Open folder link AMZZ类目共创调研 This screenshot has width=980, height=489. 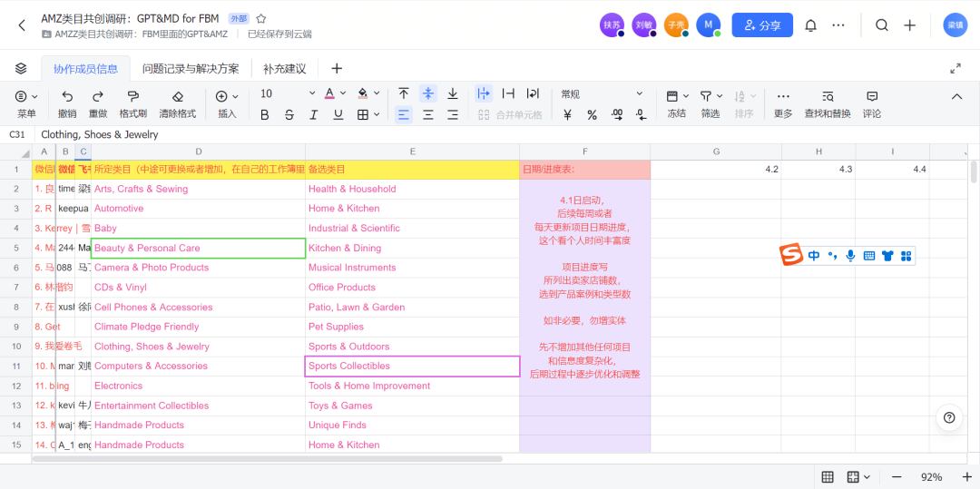[x=135, y=34]
